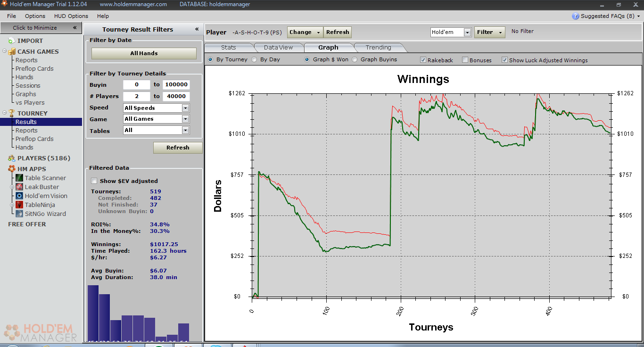The image size is (644, 347).
Task: Open Graphs under Cash Games
Action: [25, 94]
